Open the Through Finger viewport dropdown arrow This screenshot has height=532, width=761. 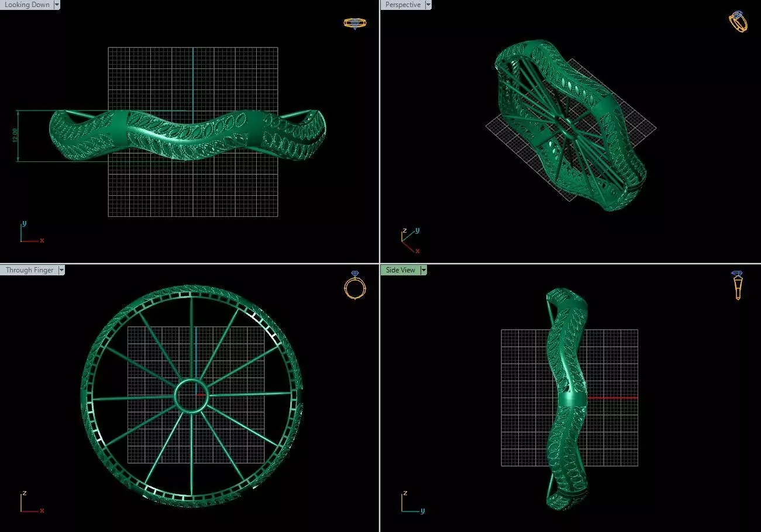61,270
